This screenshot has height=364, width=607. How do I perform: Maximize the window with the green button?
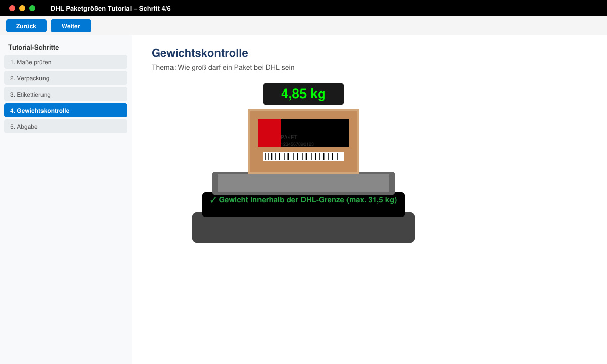point(32,8)
